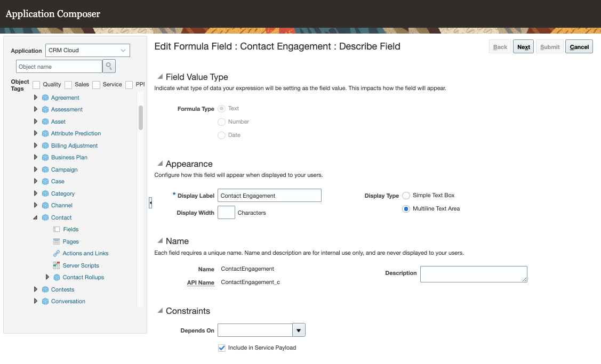Click inside the Description text field
The image size is (601, 364).
click(474, 274)
